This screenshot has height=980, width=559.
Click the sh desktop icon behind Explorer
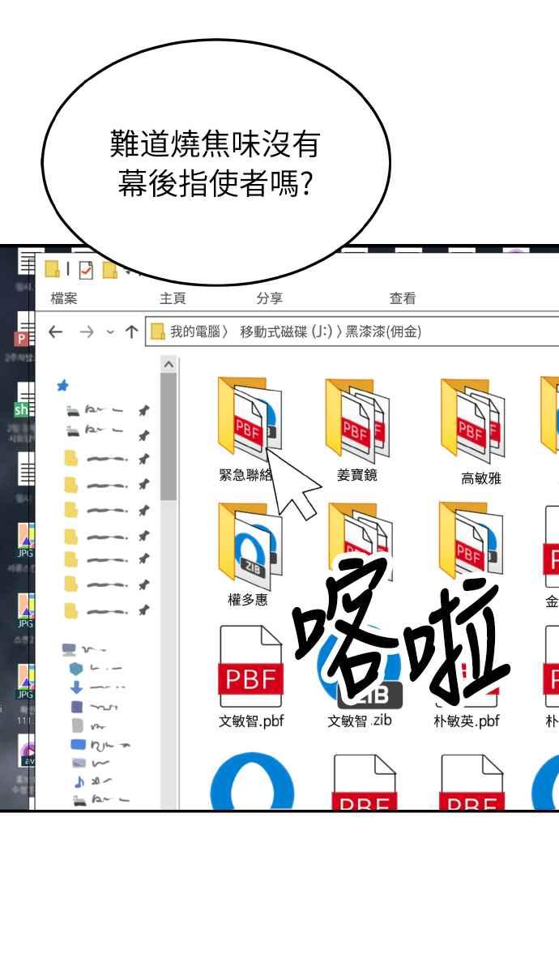[25, 400]
